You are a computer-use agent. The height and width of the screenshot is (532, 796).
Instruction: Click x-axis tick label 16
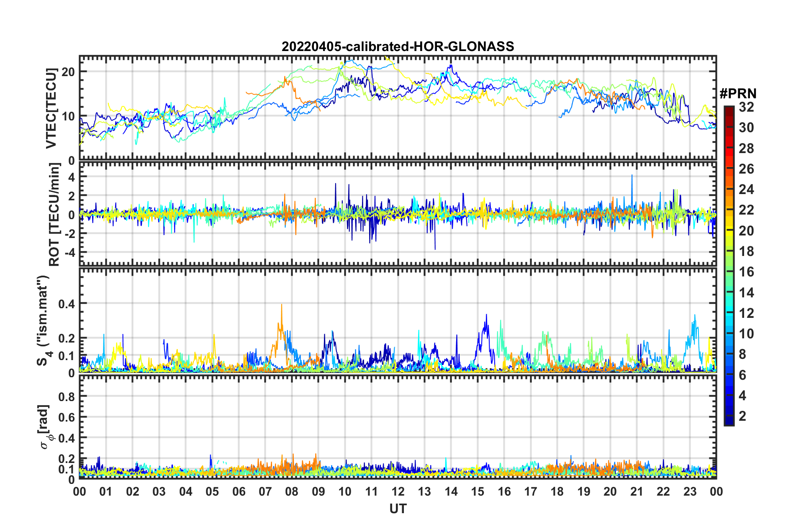coord(504,491)
